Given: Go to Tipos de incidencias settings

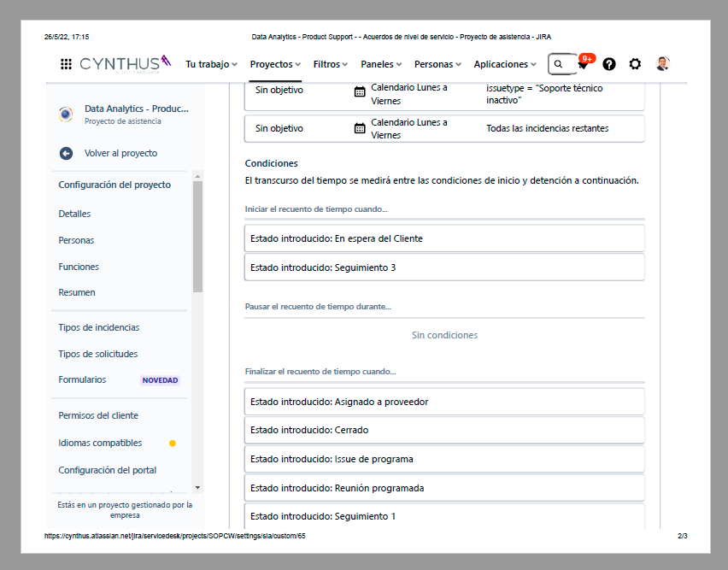Looking at the screenshot, I should coord(99,327).
